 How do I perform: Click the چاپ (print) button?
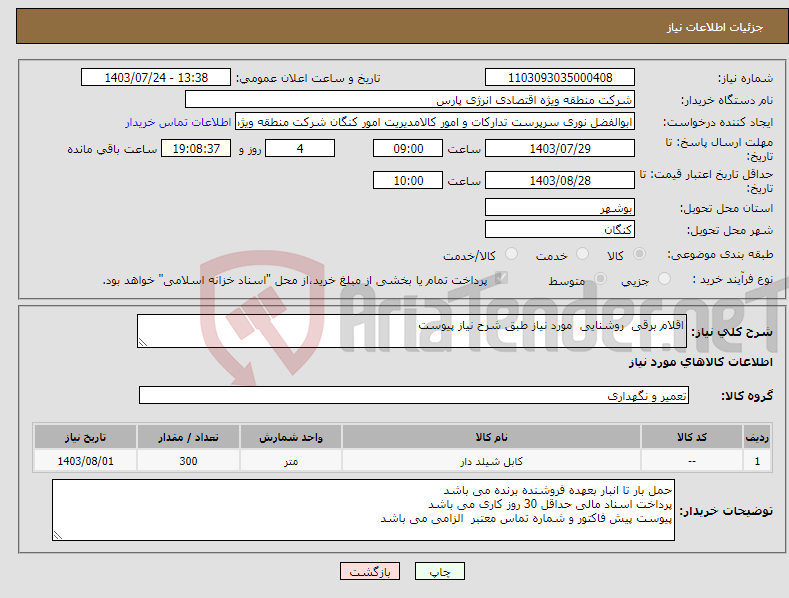click(439, 571)
